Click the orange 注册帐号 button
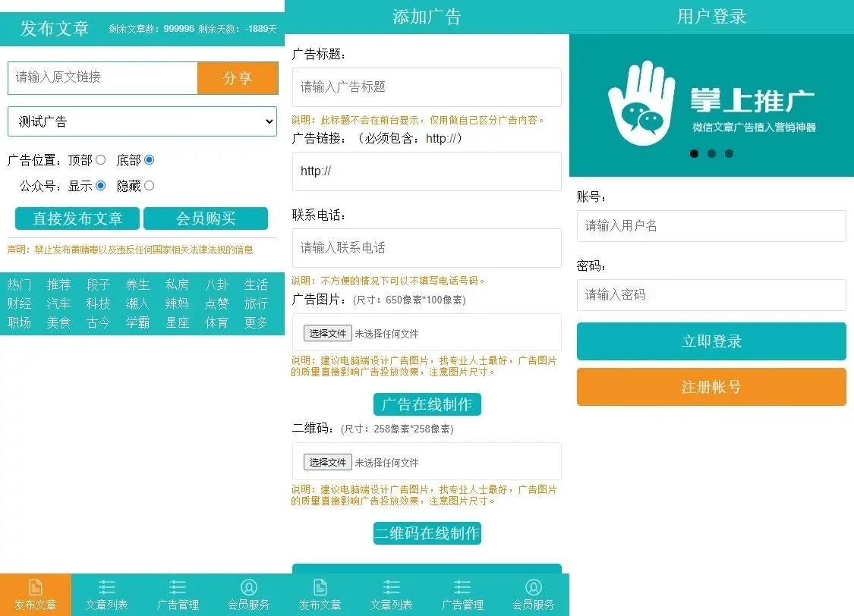Screen dimensions: 854x616 [711, 387]
